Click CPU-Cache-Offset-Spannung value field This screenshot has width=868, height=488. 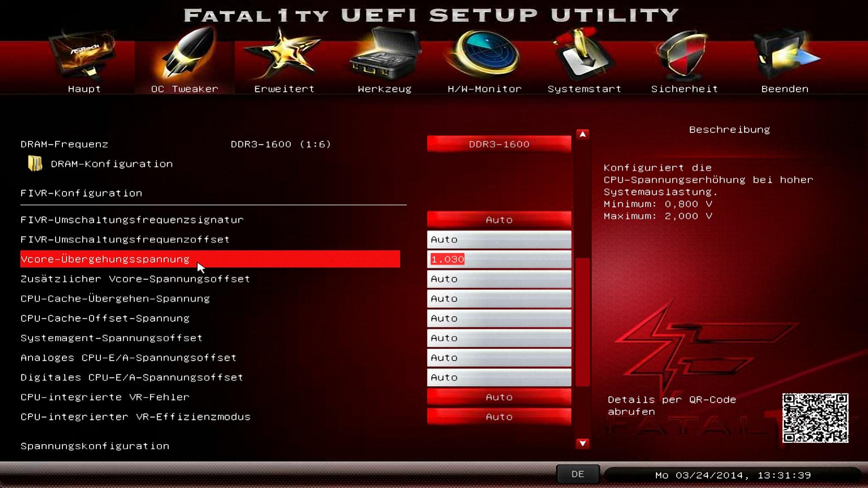point(499,318)
